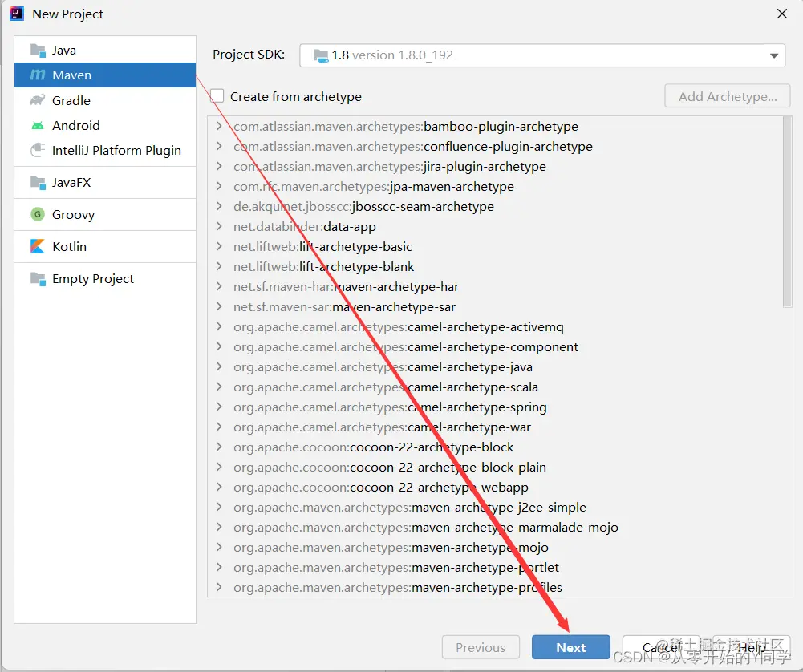Screen dimensions: 803x672
Task: Click the Android robot icon
Action: pos(38,125)
